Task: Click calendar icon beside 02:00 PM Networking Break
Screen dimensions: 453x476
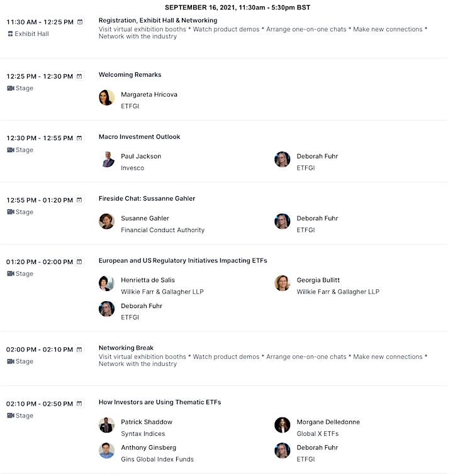Action: [x=79, y=350]
